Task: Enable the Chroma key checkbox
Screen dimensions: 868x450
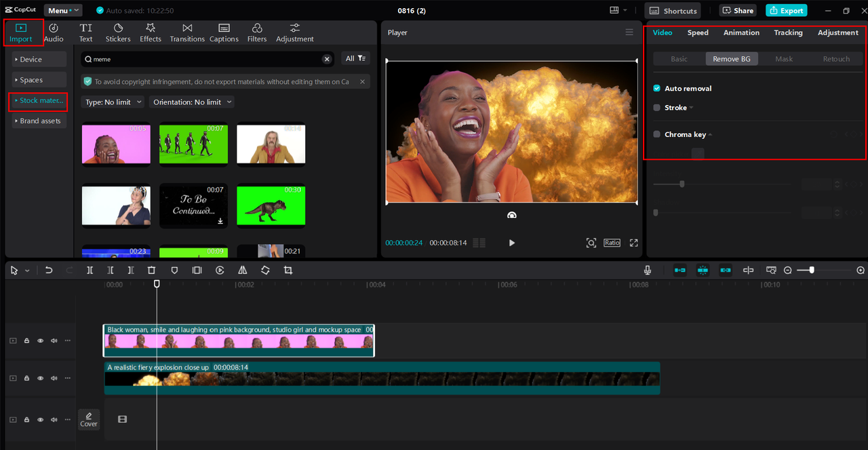Action: 656,134
